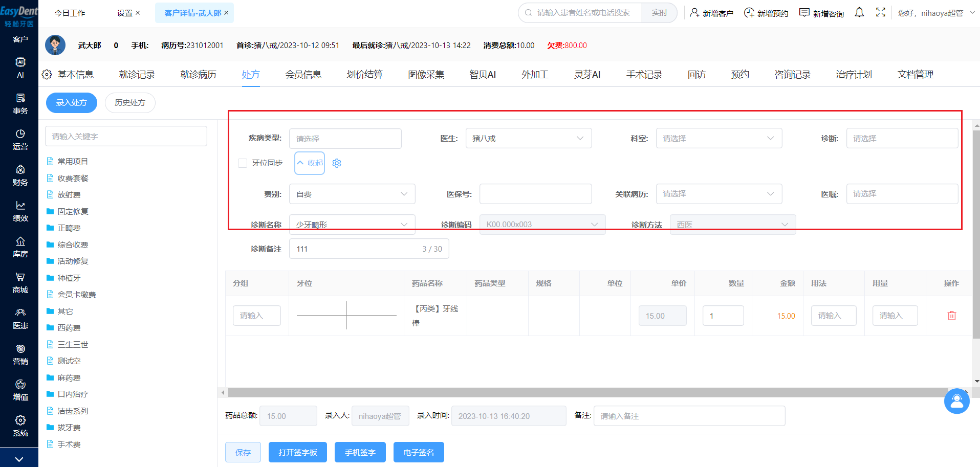
Task: Open the 关联病历 dropdown
Action: 719,194
